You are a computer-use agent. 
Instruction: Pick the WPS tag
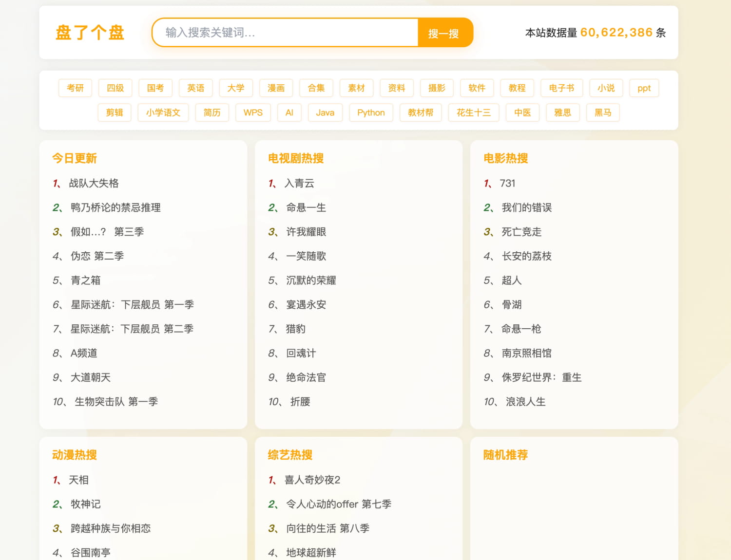[x=253, y=112]
